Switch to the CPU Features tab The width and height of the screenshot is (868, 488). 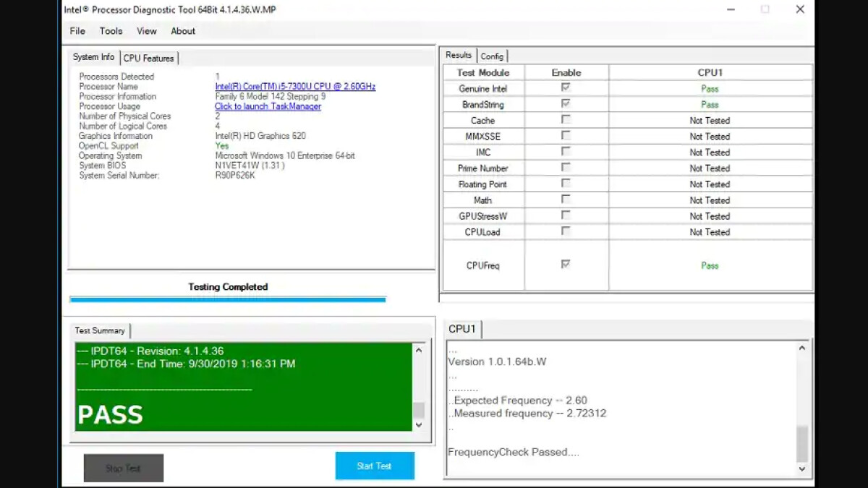click(x=148, y=59)
